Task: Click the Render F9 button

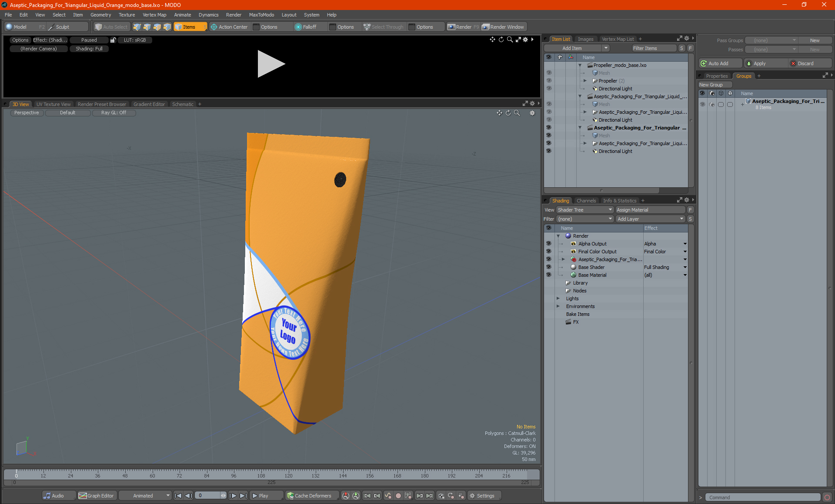Action: click(x=463, y=27)
